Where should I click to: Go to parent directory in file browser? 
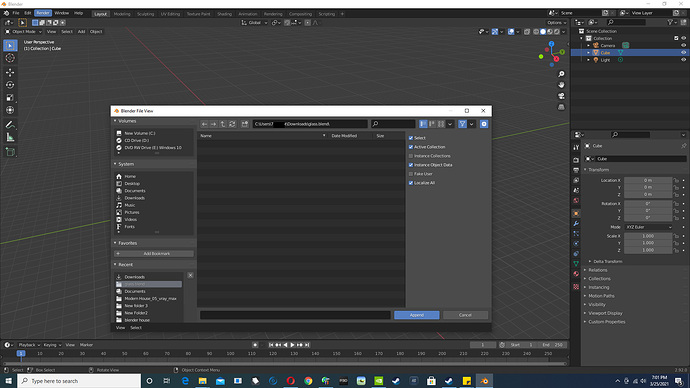click(223, 124)
